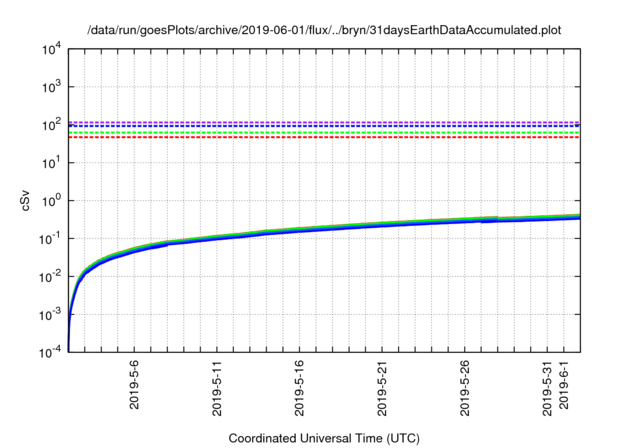Click the 10^4 y-axis label
The image size is (640, 448).
click(x=52, y=50)
